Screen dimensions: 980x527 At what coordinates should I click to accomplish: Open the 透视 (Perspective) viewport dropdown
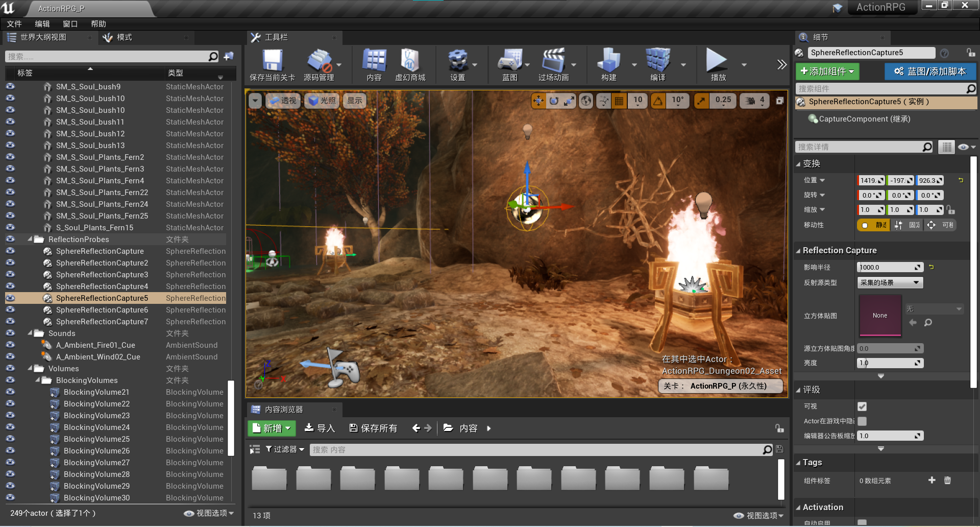[283, 101]
